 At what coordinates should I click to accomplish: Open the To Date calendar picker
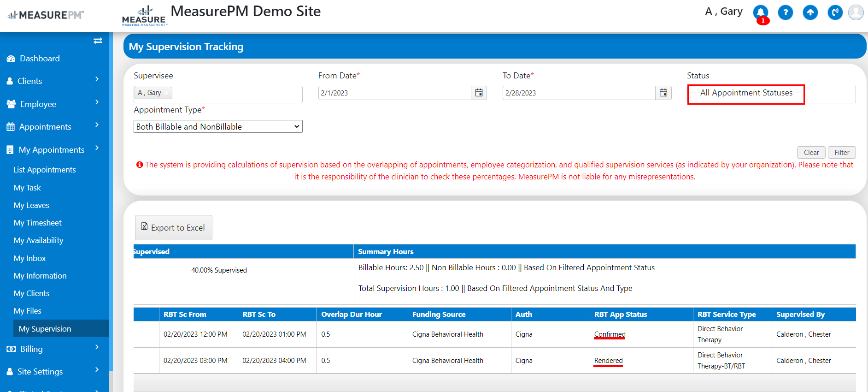pos(663,93)
